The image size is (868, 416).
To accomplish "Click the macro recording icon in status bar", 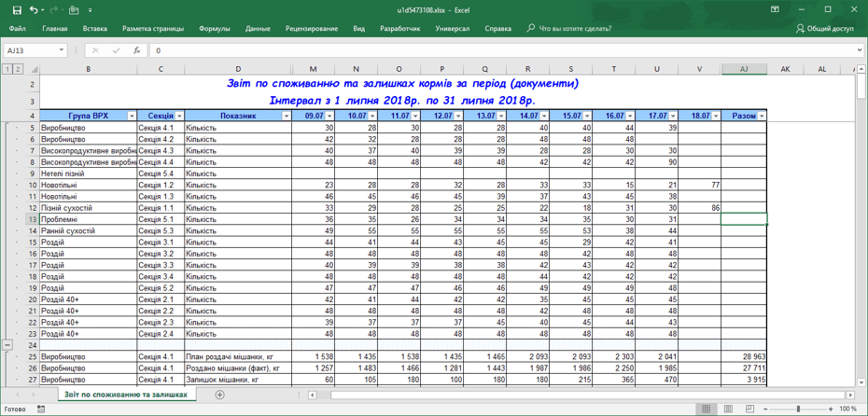I will [41, 409].
